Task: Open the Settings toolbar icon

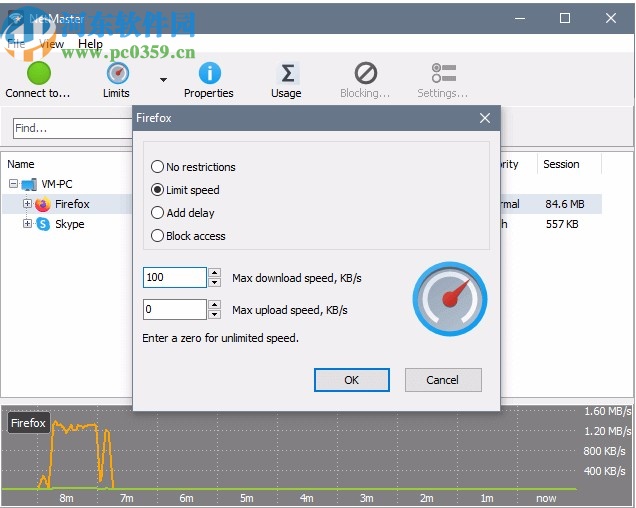Action: click(444, 73)
